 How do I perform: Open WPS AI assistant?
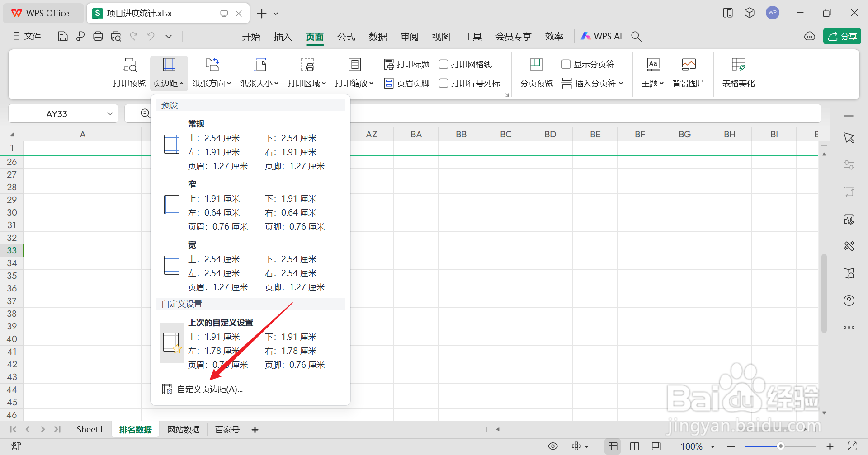[602, 37]
